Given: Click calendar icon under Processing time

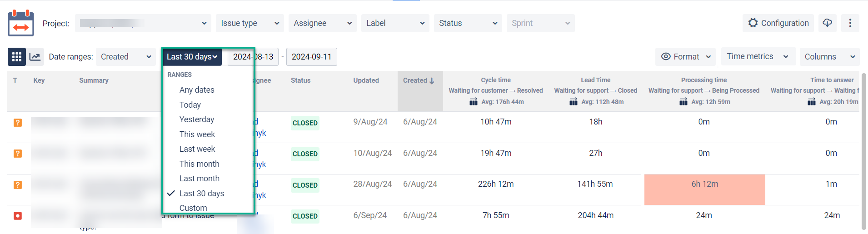Looking at the screenshot, I should tap(683, 102).
